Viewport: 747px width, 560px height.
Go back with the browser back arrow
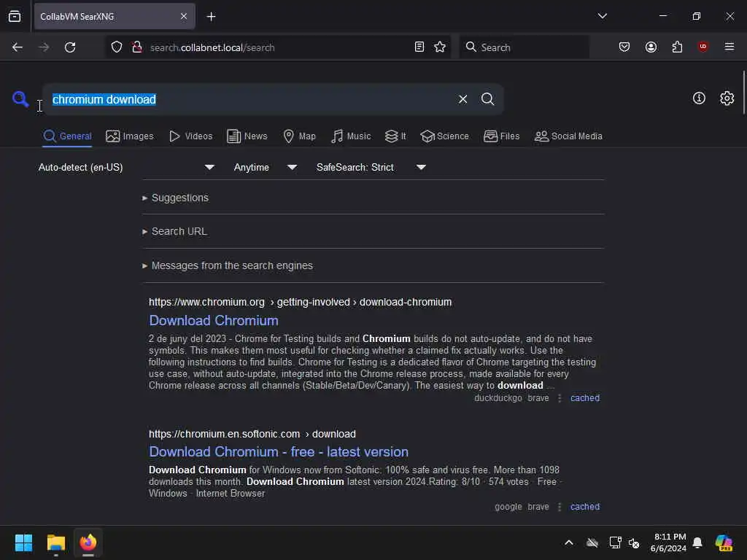click(18, 47)
